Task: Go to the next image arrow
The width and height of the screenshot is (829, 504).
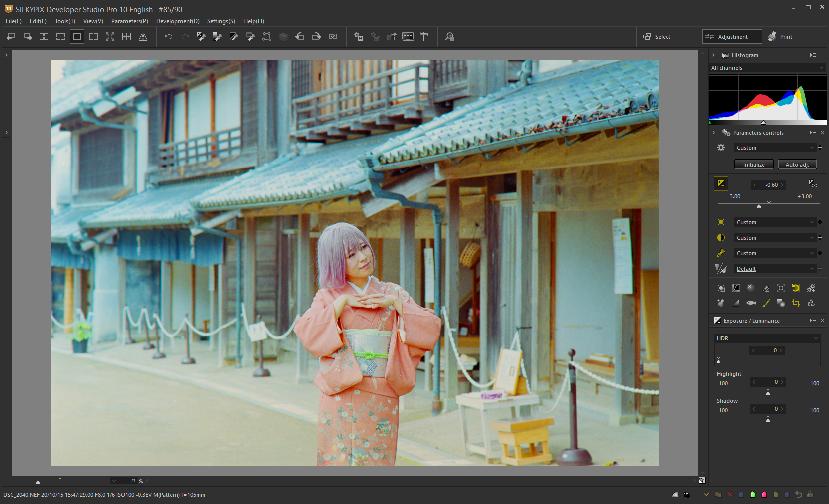Action: [28, 37]
